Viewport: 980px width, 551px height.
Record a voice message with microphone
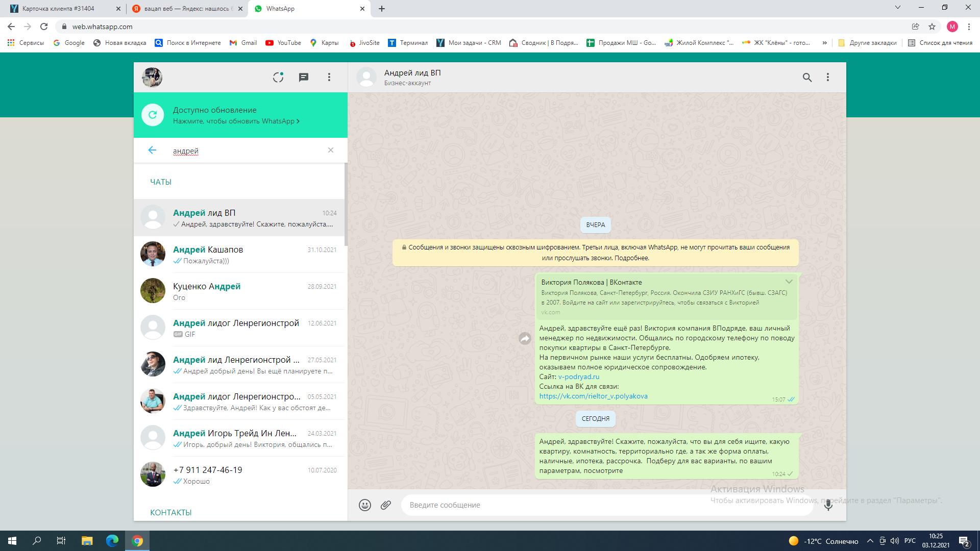point(828,505)
